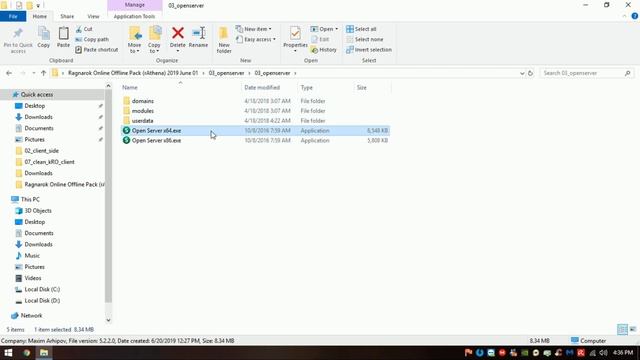Click Paste shortcut in the ribbon
This screenshot has height=360, width=640.
(x=97, y=49)
